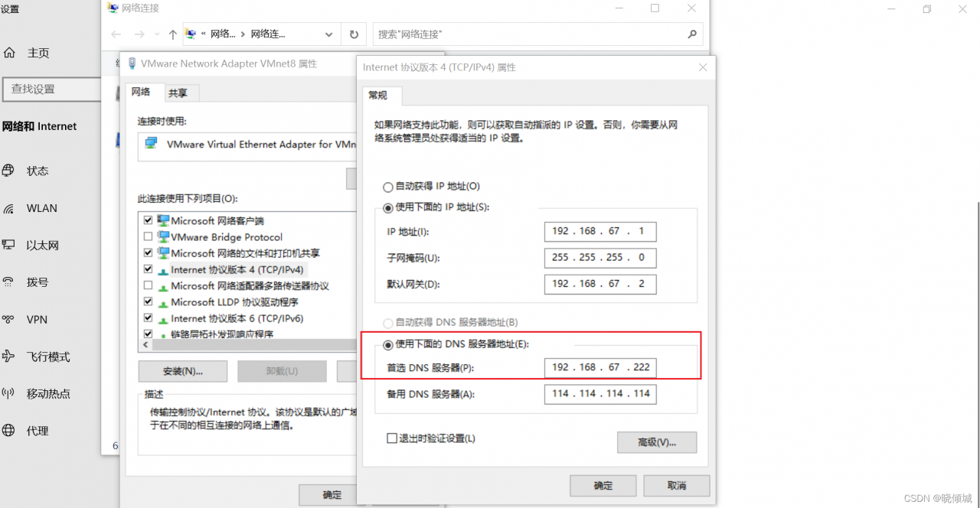
Task: Uncheck the Microsoft 网络客户端 checkbox
Action: coord(149,220)
